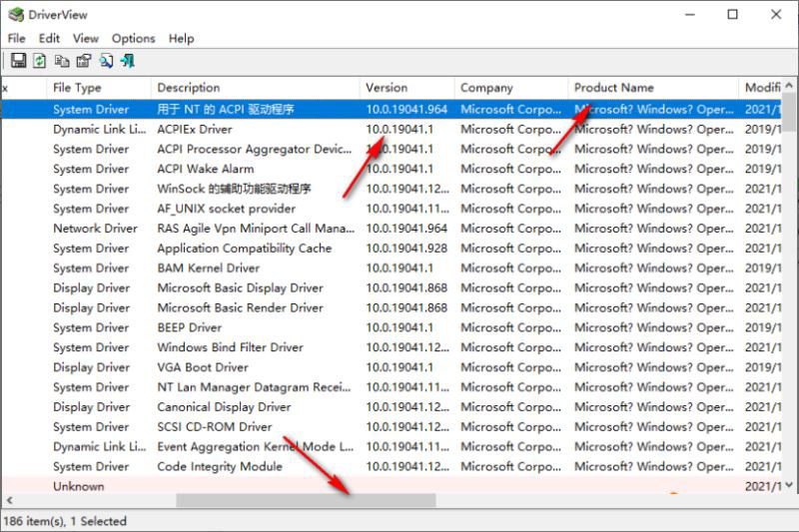The image size is (799, 532).
Task: Select the BAM Kernel Driver row
Action: (x=392, y=268)
